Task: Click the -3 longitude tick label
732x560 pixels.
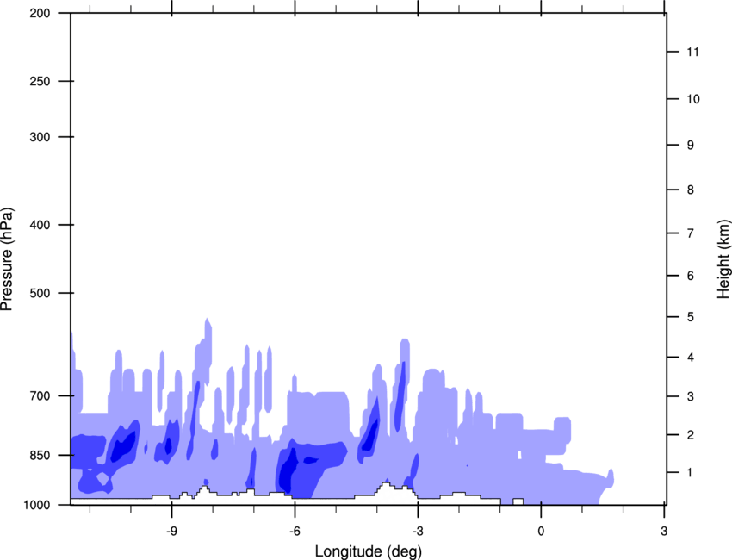Action: (x=418, y=532)
